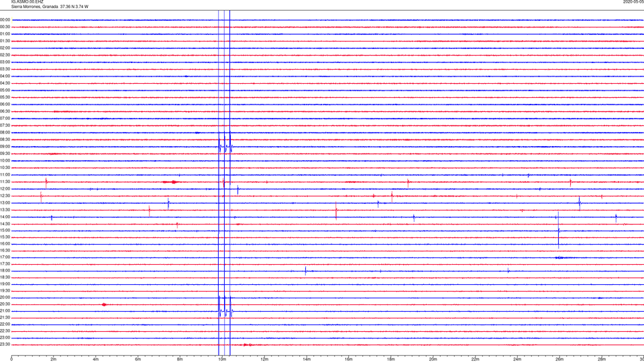Viewport: 644px width, 362px height.
Task: Click the 12:30 row time label
Action: [x=5, y=196]
